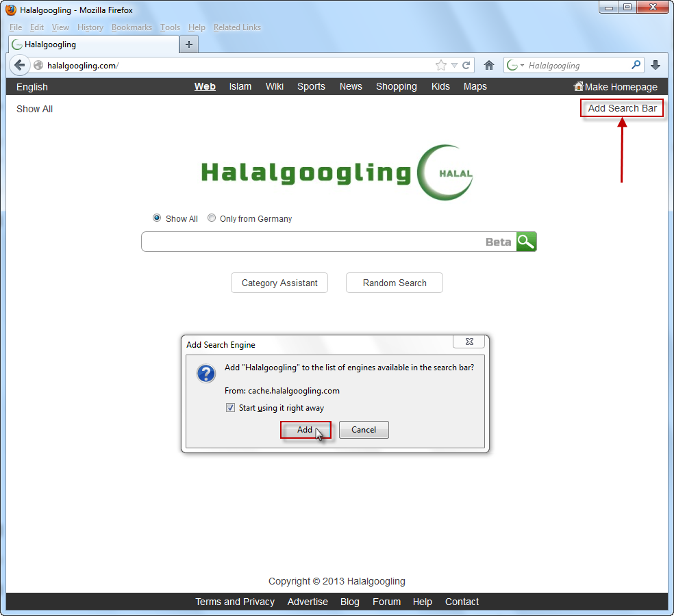
Task: Switch to the News category
Action: click(x=351, y=86)
